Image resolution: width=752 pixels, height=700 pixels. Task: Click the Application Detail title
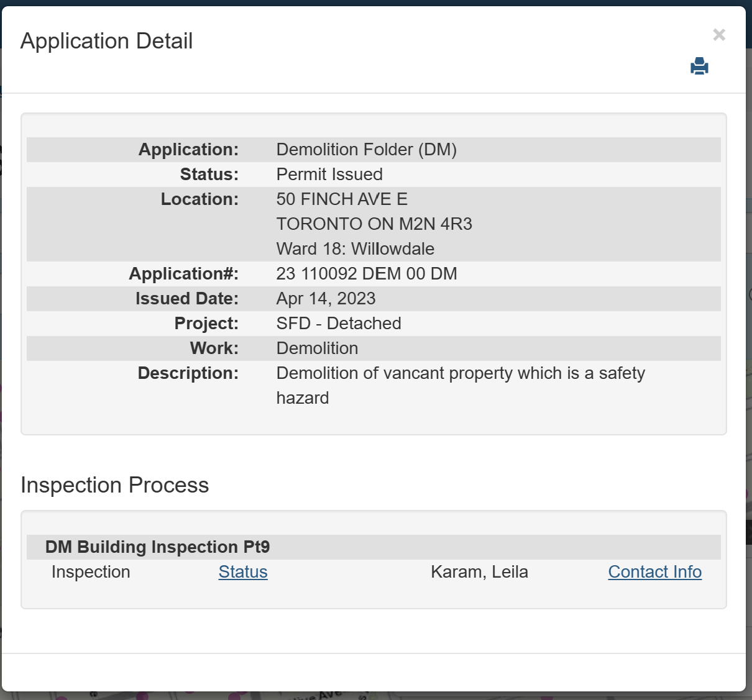point(106,41)
